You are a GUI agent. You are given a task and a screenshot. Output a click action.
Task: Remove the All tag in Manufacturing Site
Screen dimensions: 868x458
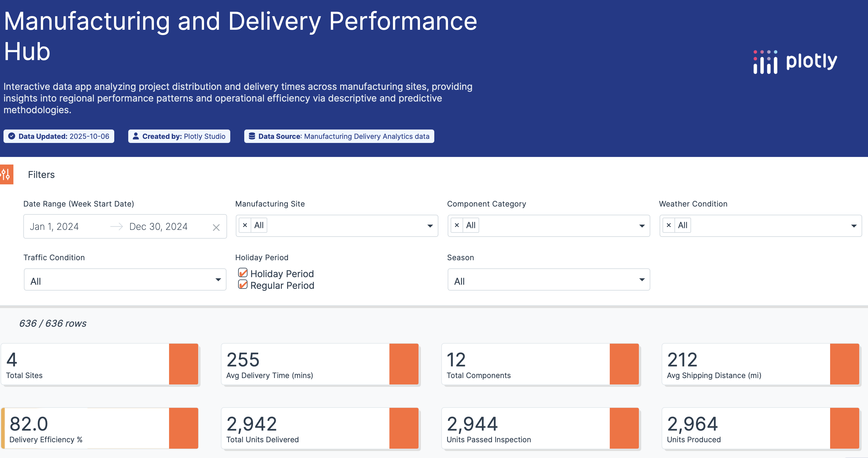click(245, 225)
